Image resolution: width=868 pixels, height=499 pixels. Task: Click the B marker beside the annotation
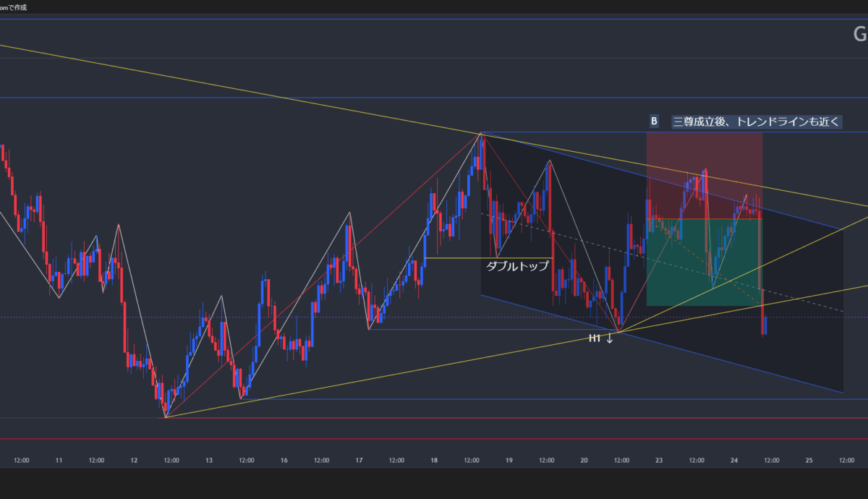point(654,121)
